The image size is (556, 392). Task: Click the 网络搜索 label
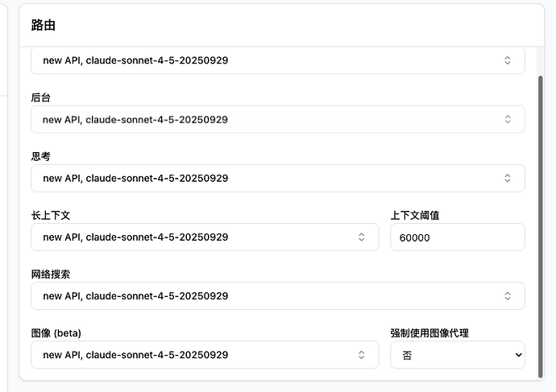(51, 274)
